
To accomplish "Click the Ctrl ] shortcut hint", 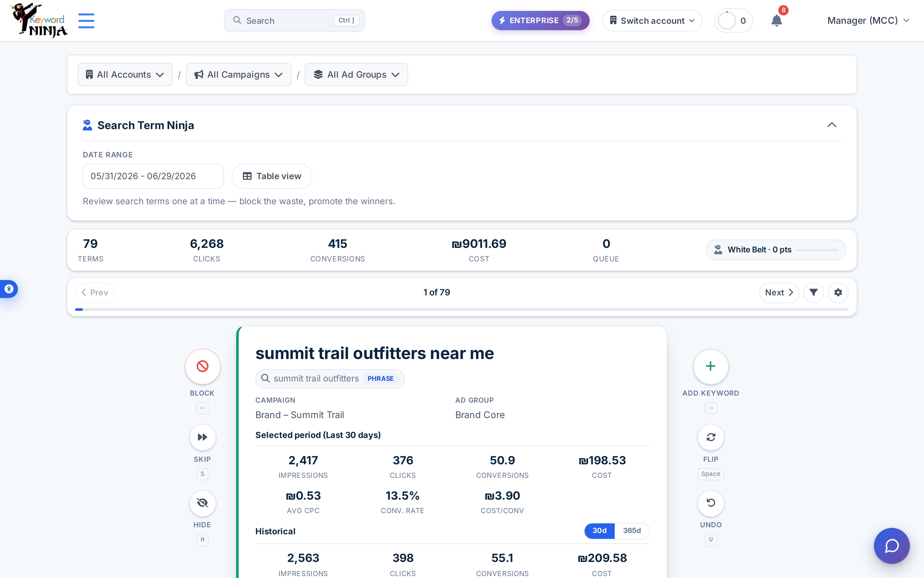I will point(346,20).
